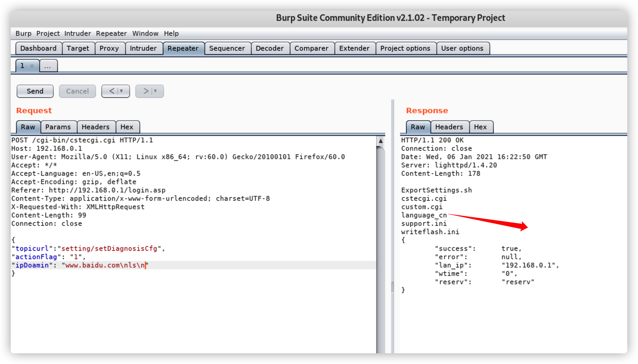Click writeflash.ini in the response

click(430, 232)
